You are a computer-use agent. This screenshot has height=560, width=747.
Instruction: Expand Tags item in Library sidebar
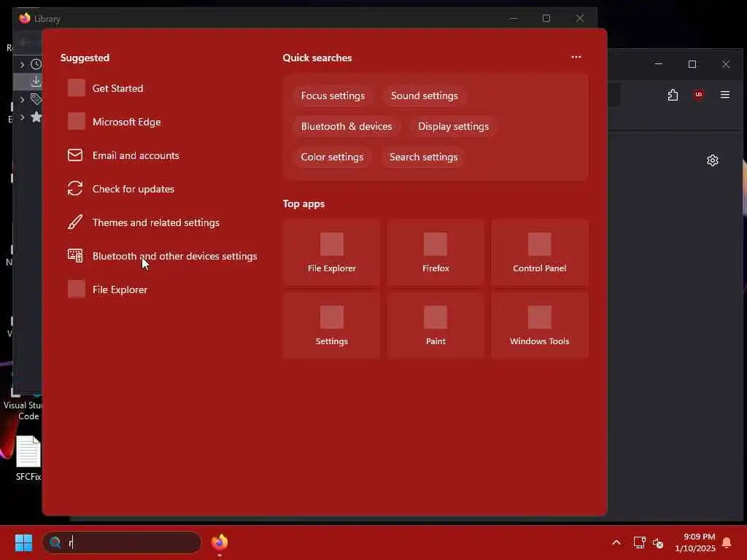[x=22, y=99]
